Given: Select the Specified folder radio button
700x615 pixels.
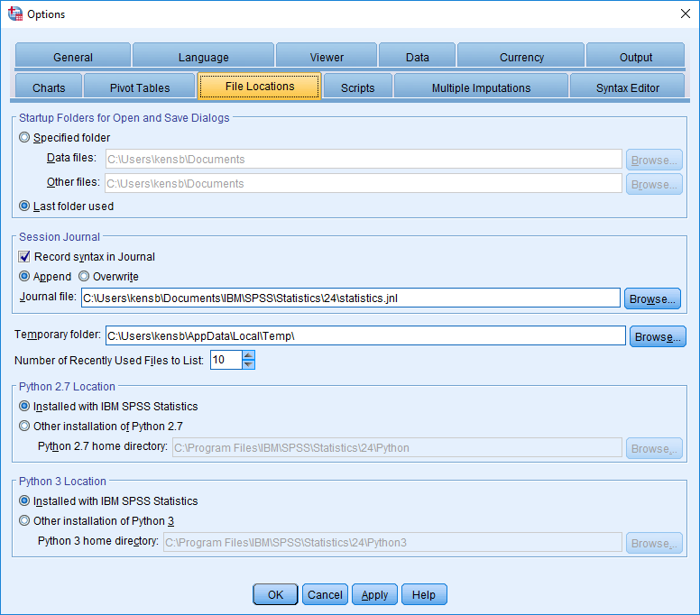Looking at the screenshot, I should click(x=24, y=138).
